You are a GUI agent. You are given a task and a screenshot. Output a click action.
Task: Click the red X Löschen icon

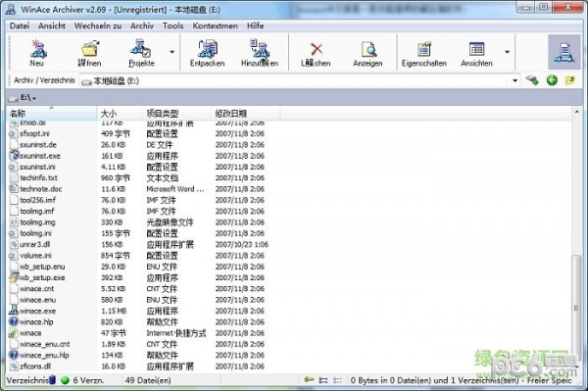(317, 49)
